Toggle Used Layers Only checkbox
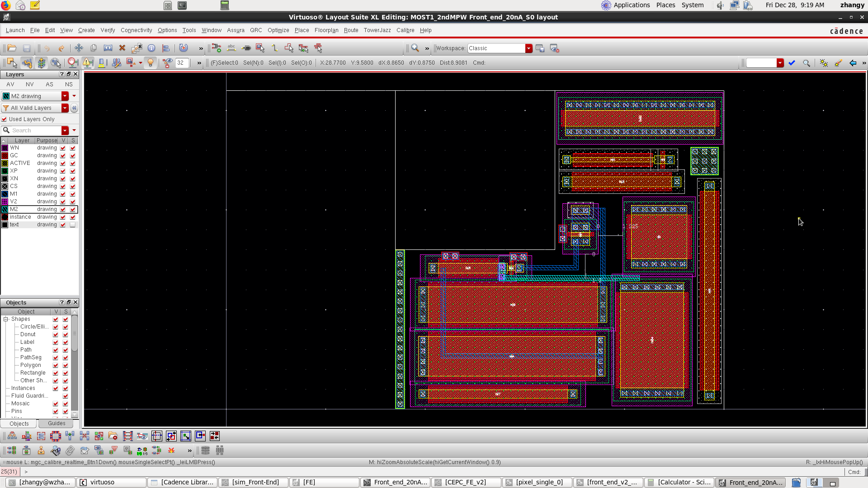Viewport: 868px width, 488px height. [x=5, y=119]
